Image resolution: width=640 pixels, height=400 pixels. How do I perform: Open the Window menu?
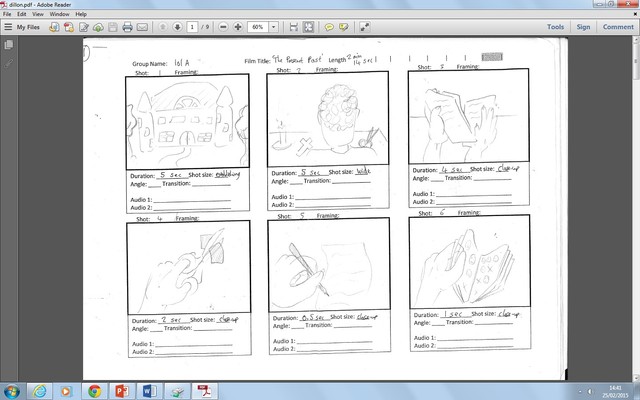click(x=59, y=14)
